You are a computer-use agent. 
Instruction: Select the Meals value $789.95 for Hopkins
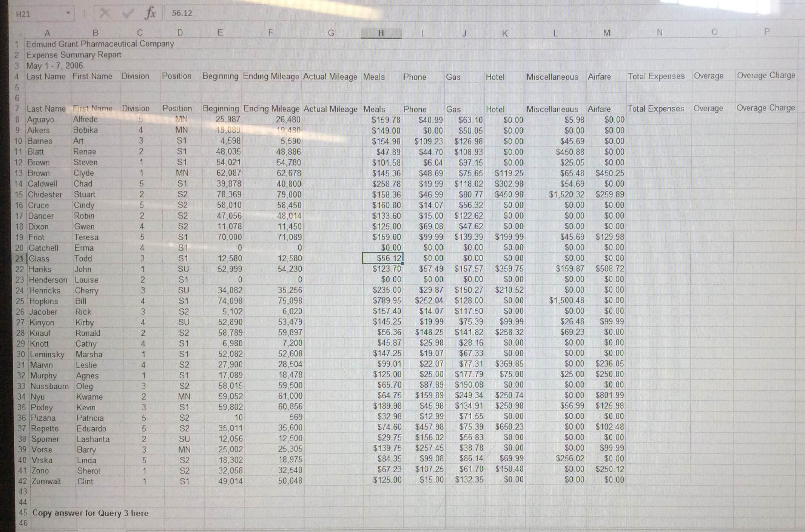point(386,301)
